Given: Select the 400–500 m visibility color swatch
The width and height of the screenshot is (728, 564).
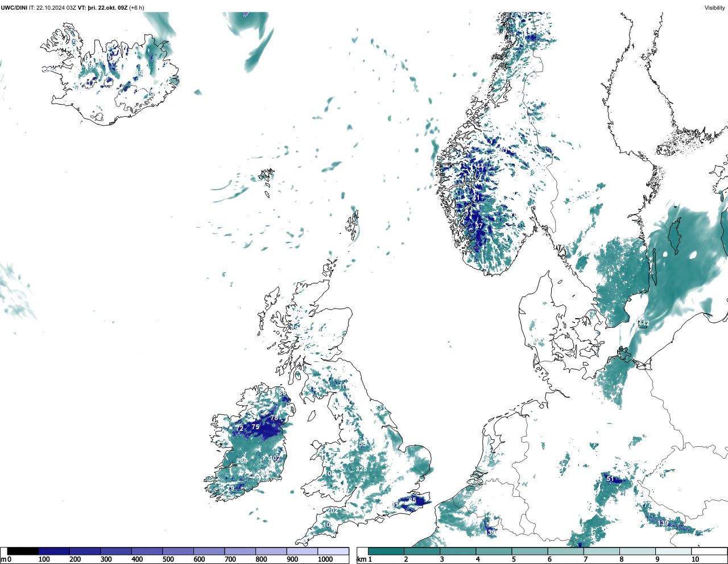Looking at the screenshot, I should pyautogui.click(x=147, y=551).
